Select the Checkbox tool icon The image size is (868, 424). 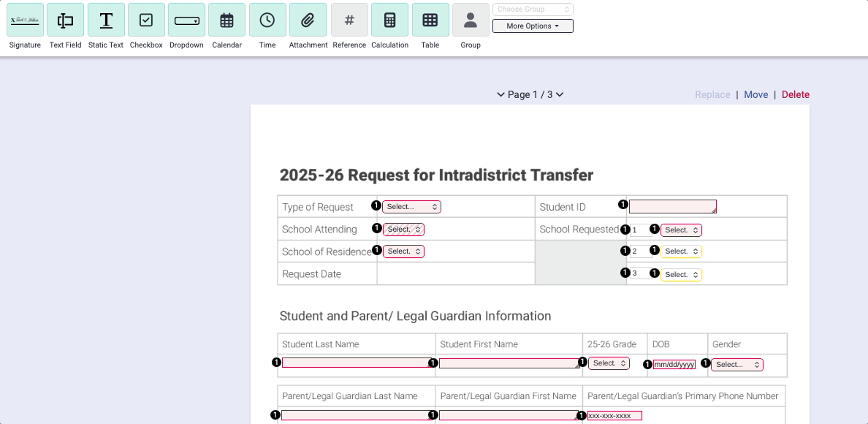coord(146,20)
